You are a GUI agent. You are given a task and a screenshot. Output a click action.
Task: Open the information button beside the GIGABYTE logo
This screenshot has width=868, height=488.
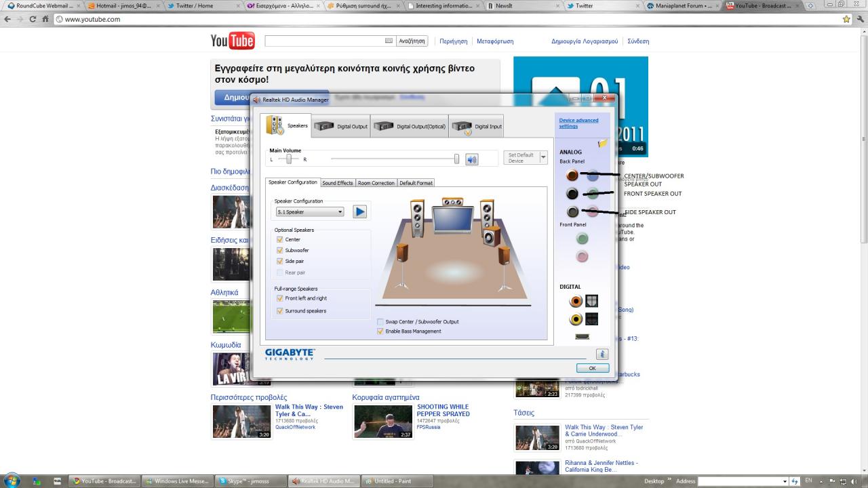[x=602, y=354]
